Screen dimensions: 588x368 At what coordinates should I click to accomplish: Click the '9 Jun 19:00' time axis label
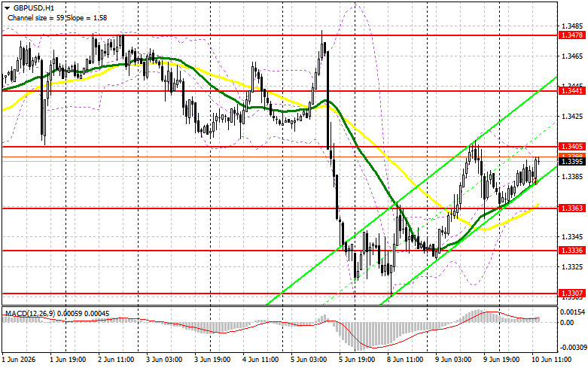(501, 360)
